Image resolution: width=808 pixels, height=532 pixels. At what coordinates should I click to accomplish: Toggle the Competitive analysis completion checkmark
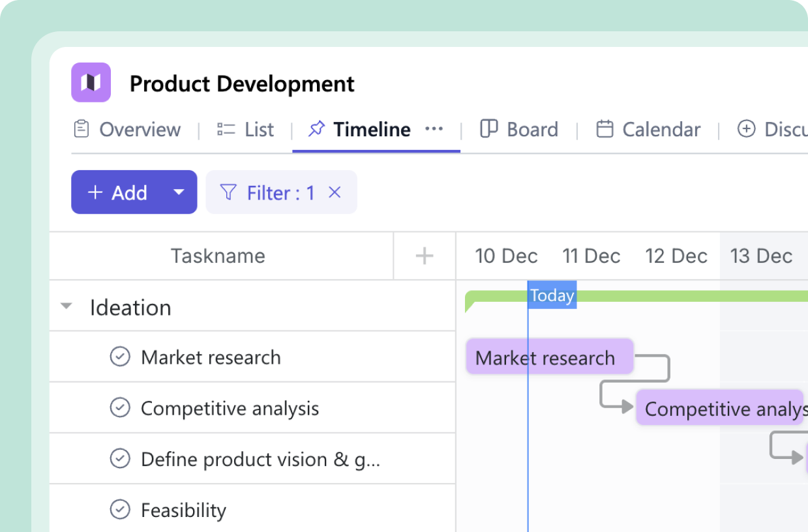click(121, 407)
